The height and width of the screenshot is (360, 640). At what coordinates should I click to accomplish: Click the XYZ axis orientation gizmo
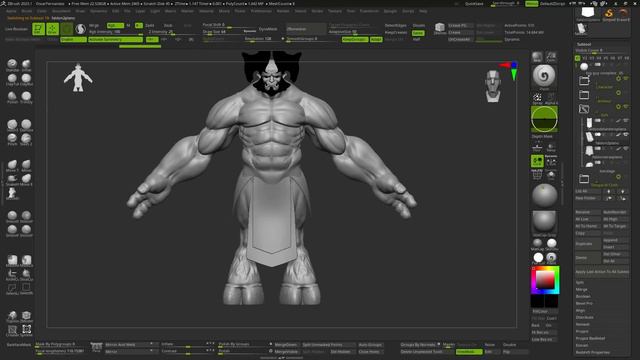(510, 70)
